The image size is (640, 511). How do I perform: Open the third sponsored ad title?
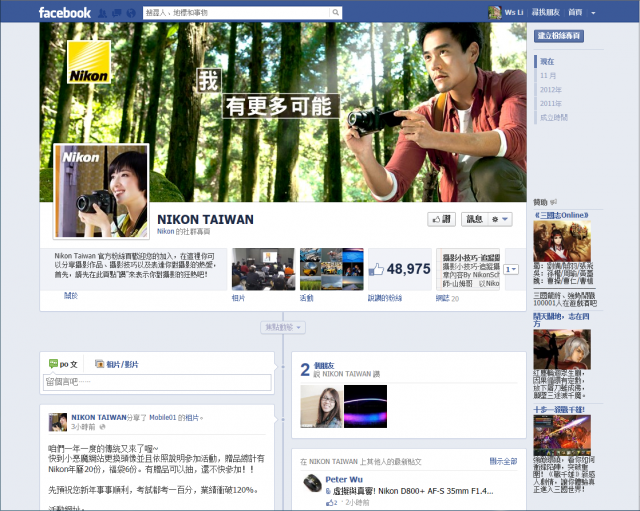(559, 409)
